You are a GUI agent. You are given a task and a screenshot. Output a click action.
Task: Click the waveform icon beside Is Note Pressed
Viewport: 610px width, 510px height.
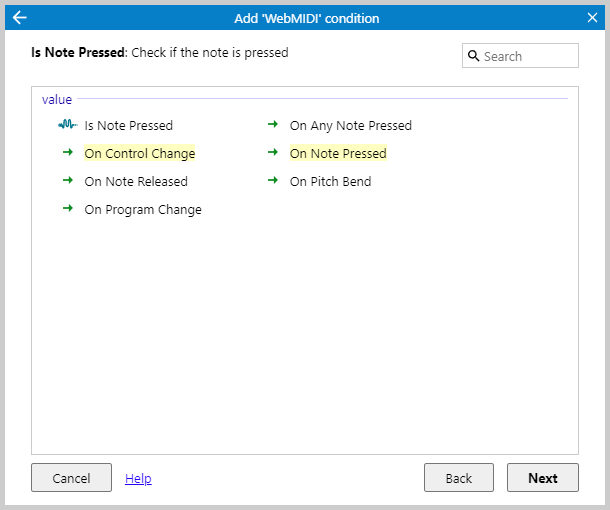pos(67,125)
